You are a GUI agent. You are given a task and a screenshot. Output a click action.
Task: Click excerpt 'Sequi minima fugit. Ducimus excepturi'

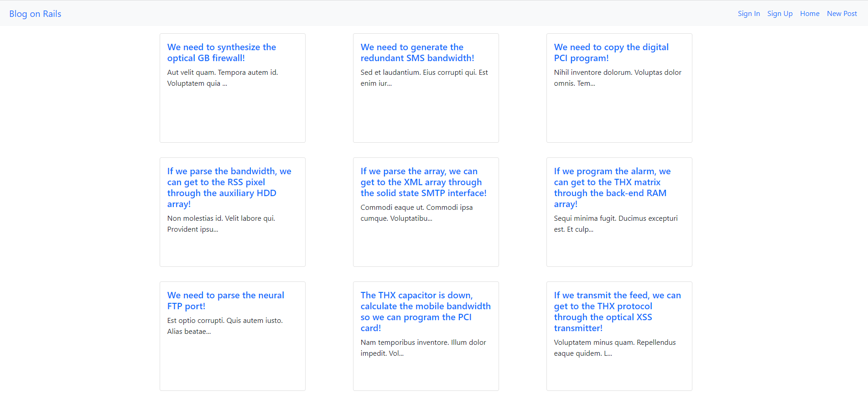pos(616,218)
